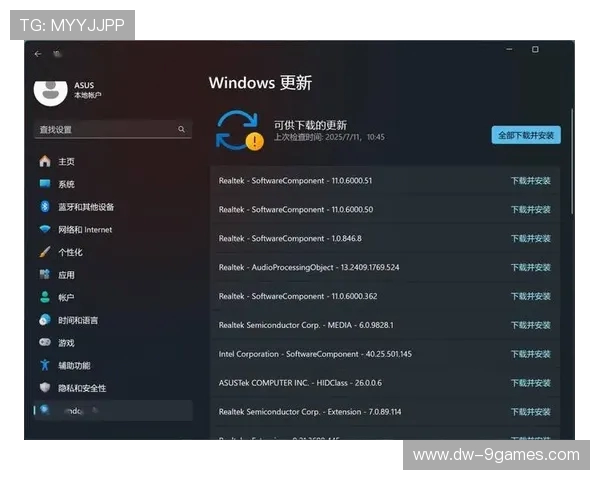This screenshot has height=480, width=600.
Task: Click the home icon next to 主页
Action: pyautogui.click(x=45, y=161)
